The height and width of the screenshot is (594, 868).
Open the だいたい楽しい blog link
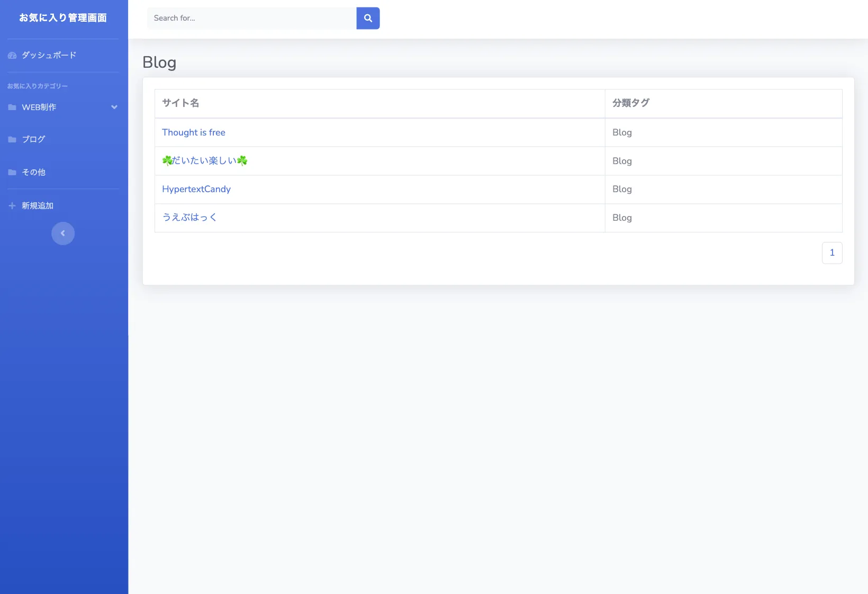pyautogui.click(x=205, y=161)
